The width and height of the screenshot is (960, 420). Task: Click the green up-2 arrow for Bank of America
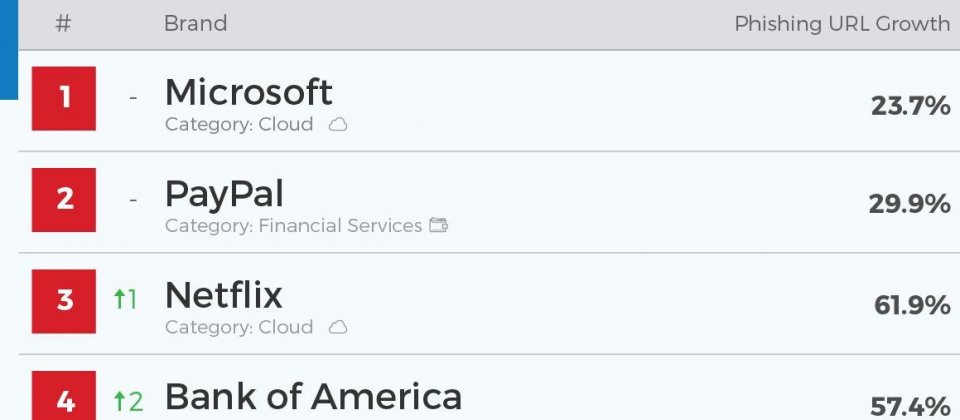[129, 401]
